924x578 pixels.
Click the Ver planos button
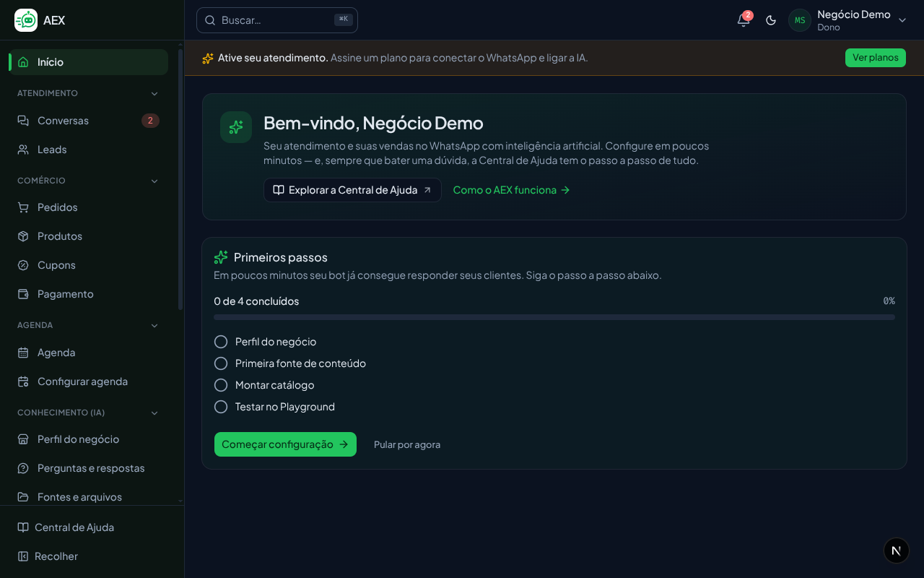coord(876,58)
